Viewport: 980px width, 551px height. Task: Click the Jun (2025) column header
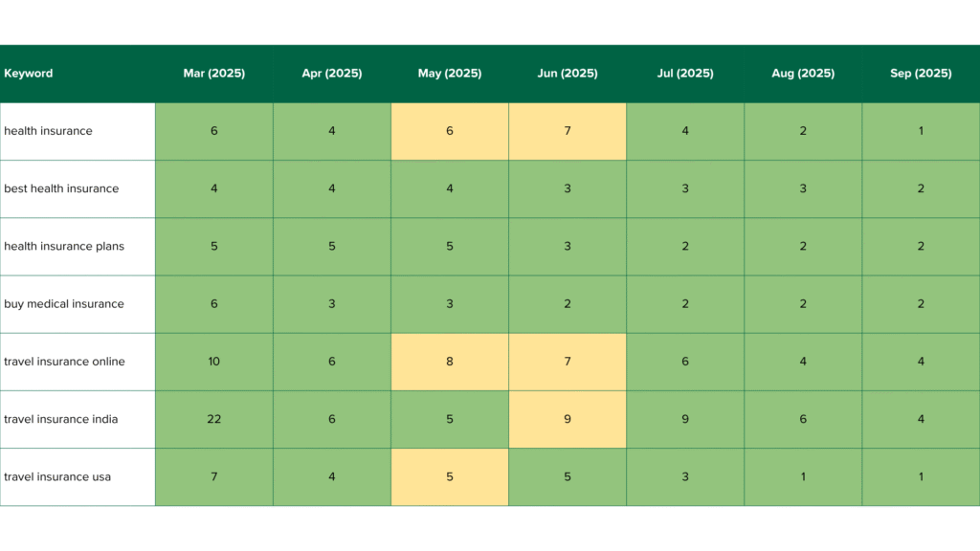point(568,74)
